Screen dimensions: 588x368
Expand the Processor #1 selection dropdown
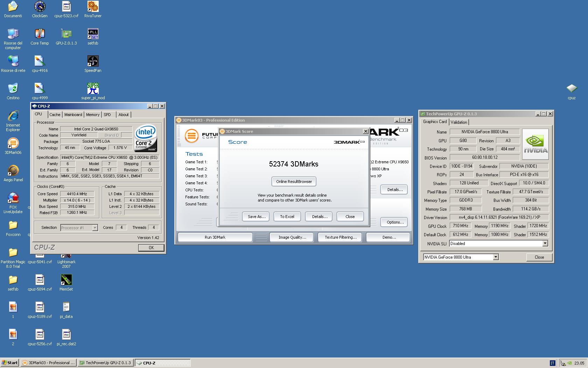coord(95,228)
